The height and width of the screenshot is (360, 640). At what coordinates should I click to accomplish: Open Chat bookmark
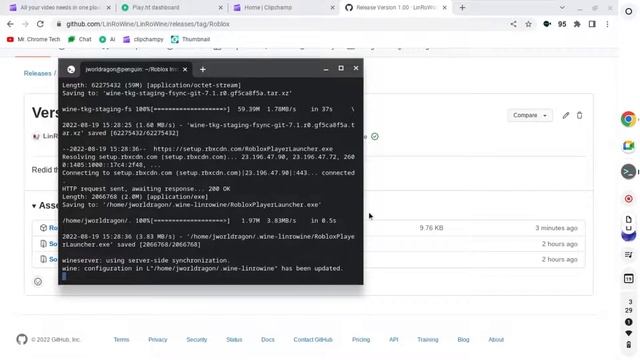(80, 39)
